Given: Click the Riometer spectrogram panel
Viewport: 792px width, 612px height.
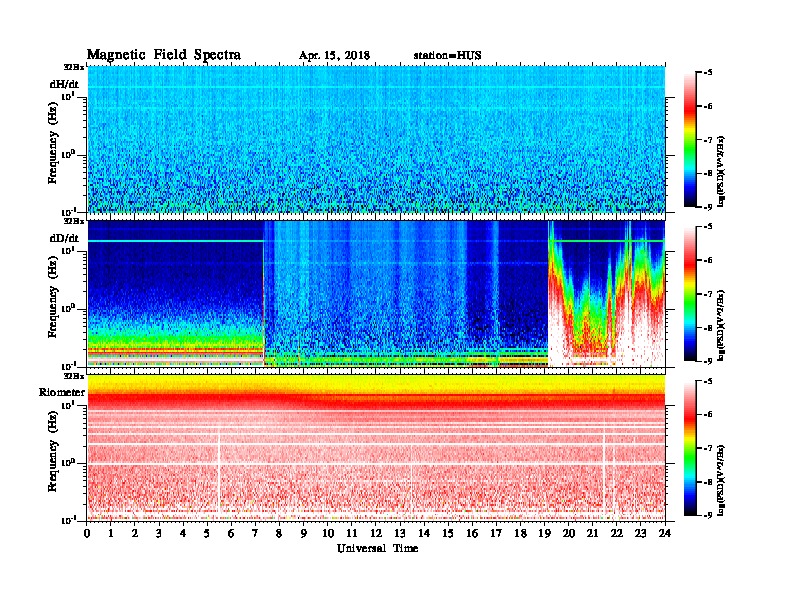Looking at the screenshot, I should tap(376, 448).
